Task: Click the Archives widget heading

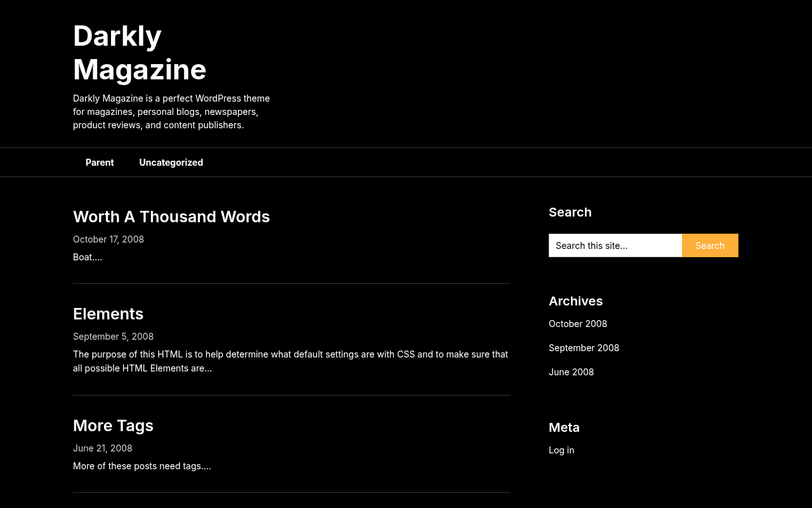Action: click(x=576, y=301)
